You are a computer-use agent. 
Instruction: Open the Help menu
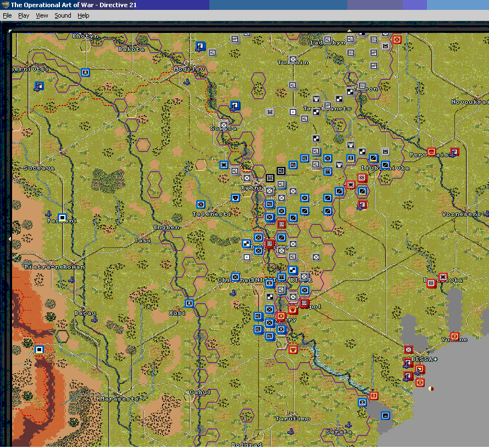pos(84,15)
